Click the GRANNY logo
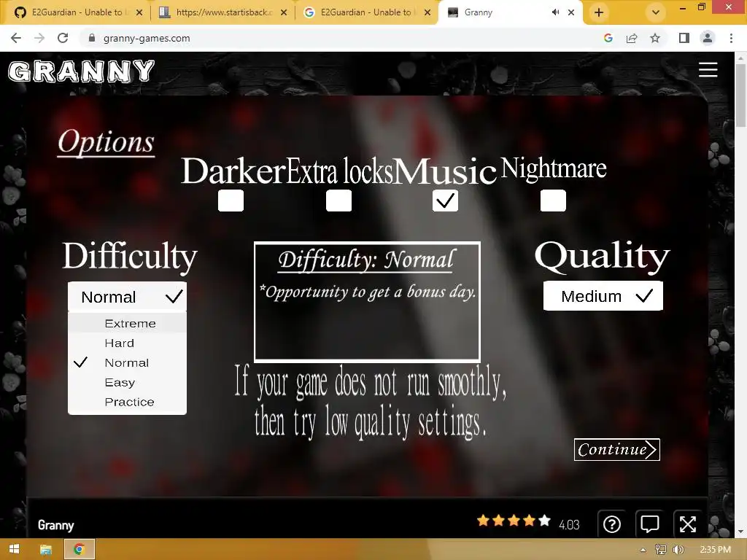The image size is (747, 560). pyautogui.click(x=82, y=71)
